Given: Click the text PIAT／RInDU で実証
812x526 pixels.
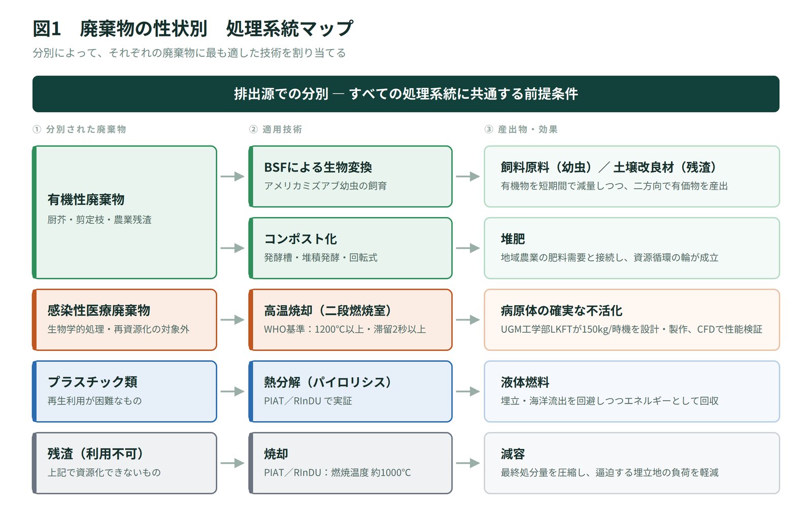Looking at the screenshot, I should pyautogui.click(x=308, y=401).
